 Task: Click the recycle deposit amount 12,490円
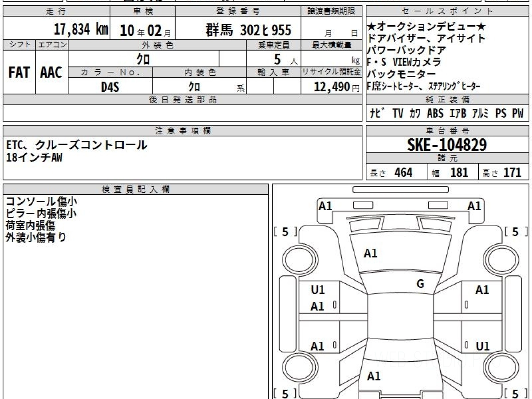click(x=331, y=87)
